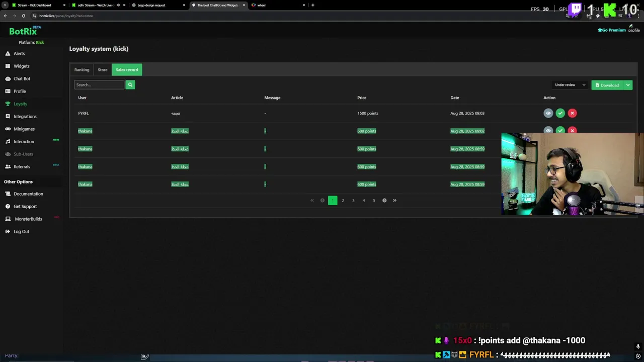Click the BotRix logo

[x=25, y=31]
